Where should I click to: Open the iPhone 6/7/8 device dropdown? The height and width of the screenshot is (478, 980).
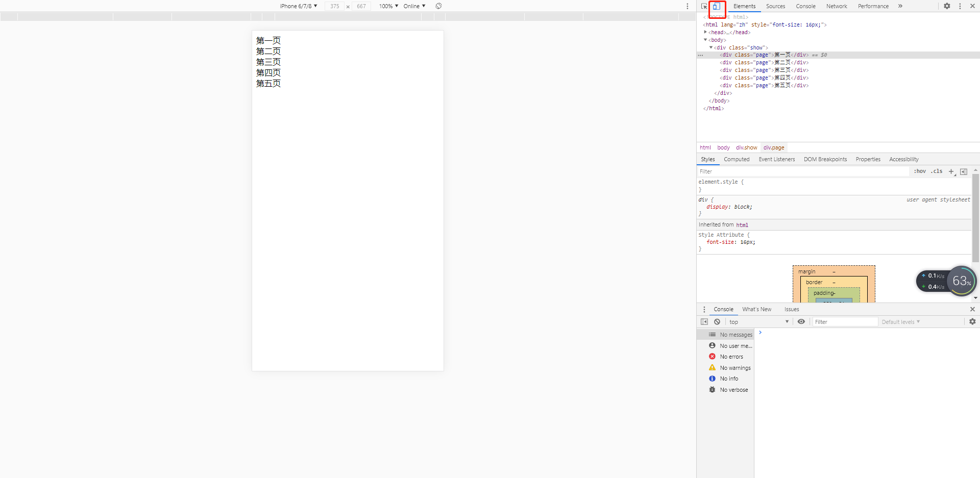[299, 6]
